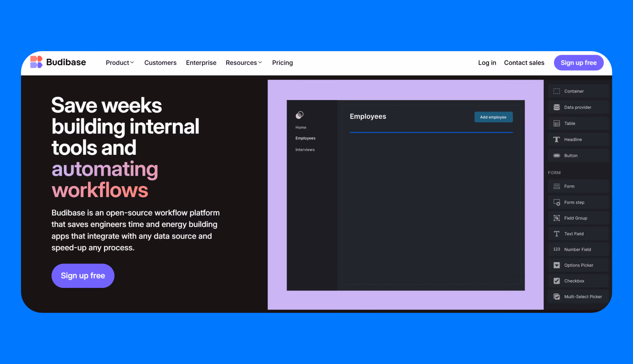Image resolution: width=633 pixels, height=364 pixels.
Task: Click Sign up free in the navbar
Action: (578, 63)
